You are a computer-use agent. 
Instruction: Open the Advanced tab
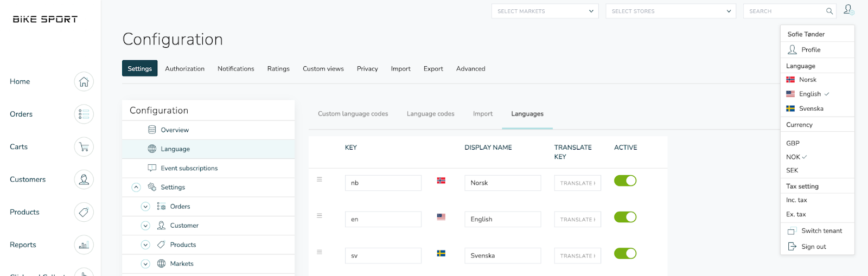click(470, 69)
